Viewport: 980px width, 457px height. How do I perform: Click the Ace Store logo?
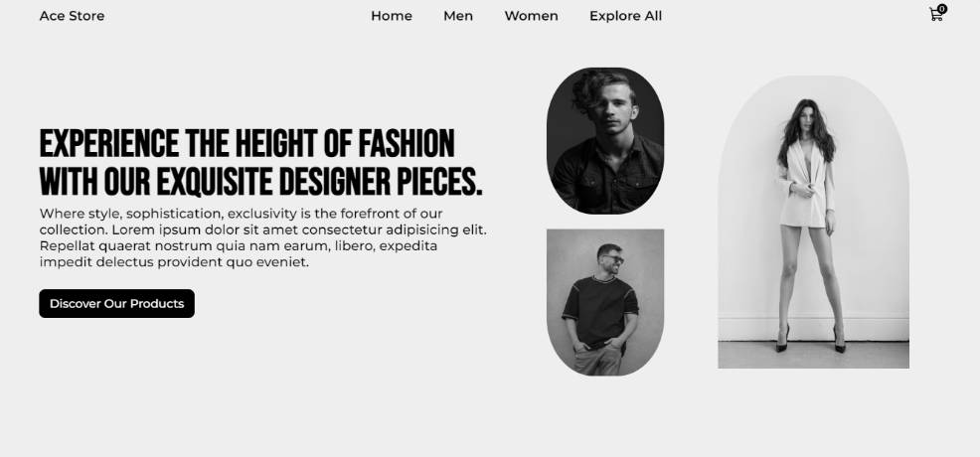click(72, 16)
